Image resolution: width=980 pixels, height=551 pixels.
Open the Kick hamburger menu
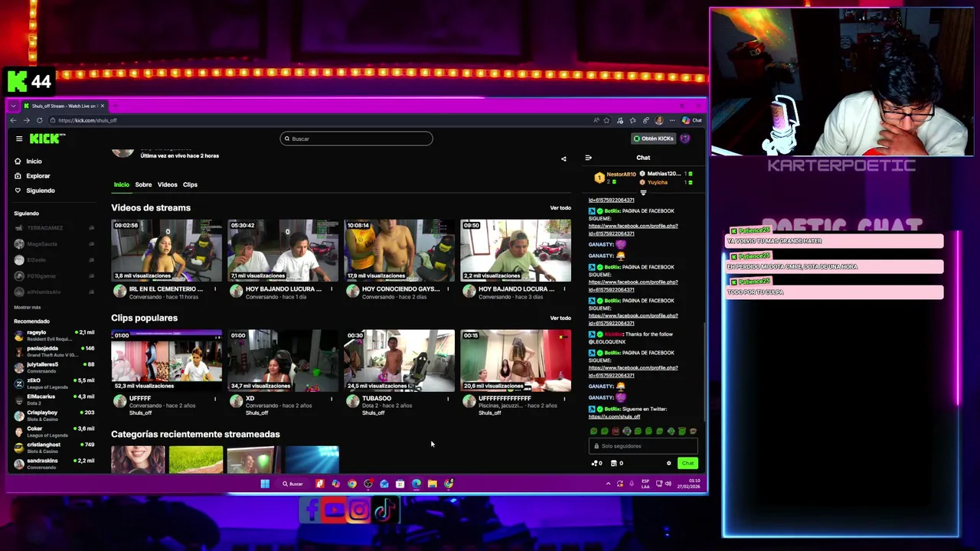19,139
